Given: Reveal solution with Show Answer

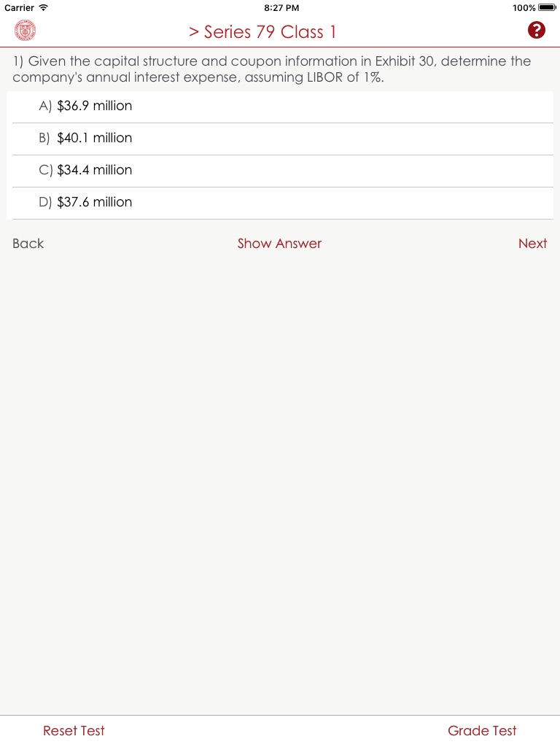Looking at the screenshot, I should pyautogui.click(x=279, y=244).
